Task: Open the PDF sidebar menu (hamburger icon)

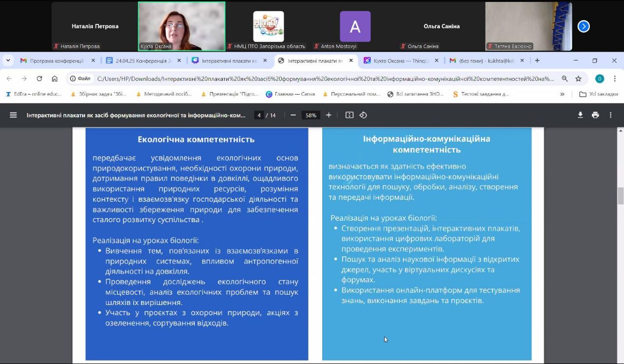Action: coord(13,115)
